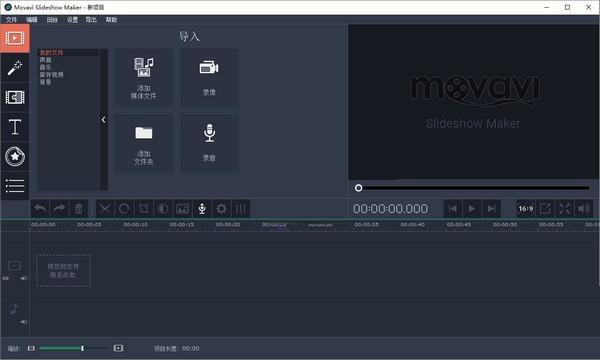Image resolution: width=600 pixels, height=360 pixels.
Task: Open the 设置 menu
Action: click(72, 20)
